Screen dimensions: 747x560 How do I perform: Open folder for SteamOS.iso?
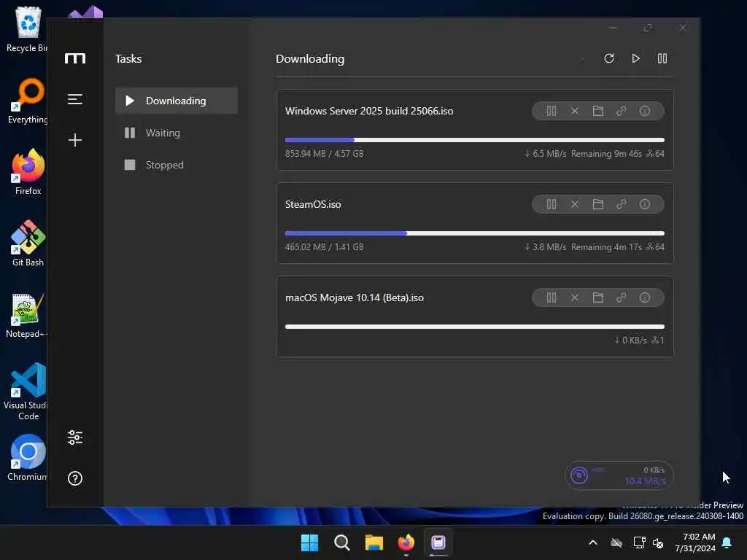coord(598,204)
